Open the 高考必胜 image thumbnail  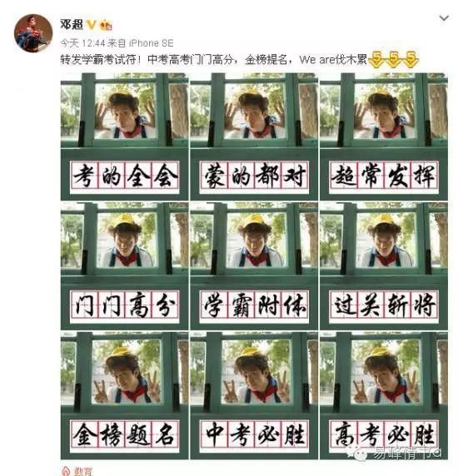click(384, 395)
